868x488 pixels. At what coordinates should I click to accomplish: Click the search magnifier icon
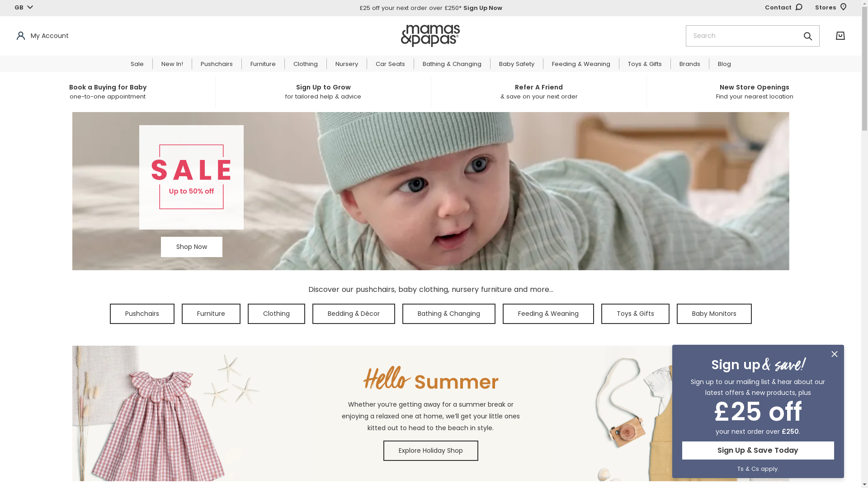click(808, 36)
